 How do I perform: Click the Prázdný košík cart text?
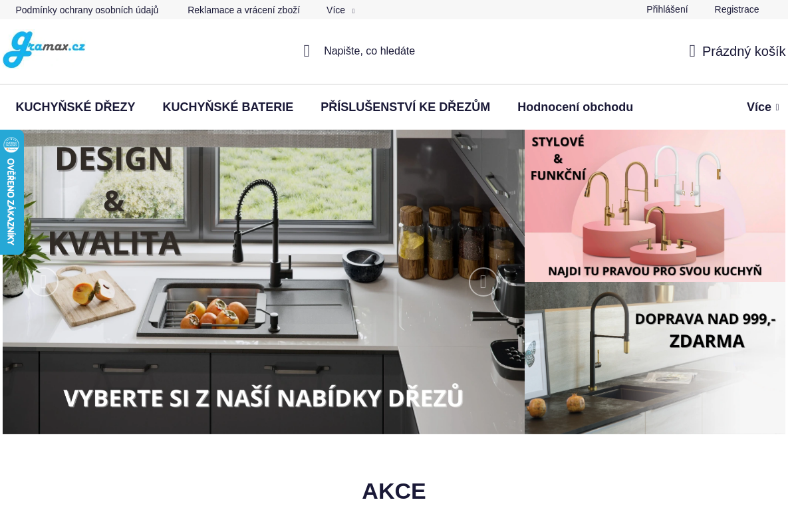coord(743,51)
